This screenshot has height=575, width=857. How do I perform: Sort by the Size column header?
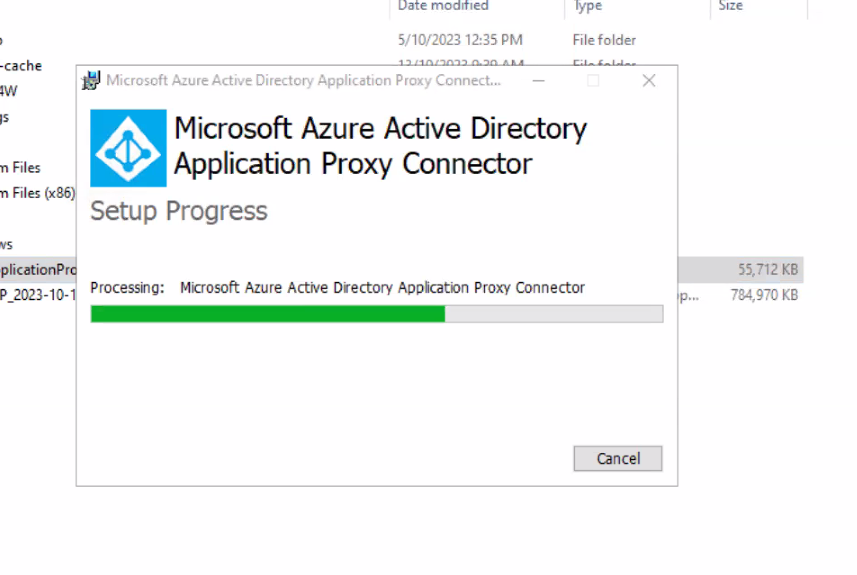(731, 6)
